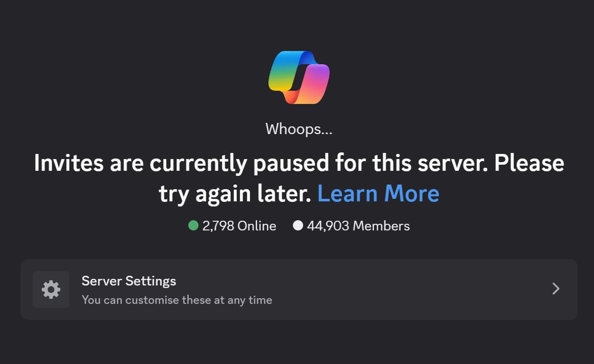594x364 pixels.
Task: Open the server's avatar image
Action: click(299, 77)
